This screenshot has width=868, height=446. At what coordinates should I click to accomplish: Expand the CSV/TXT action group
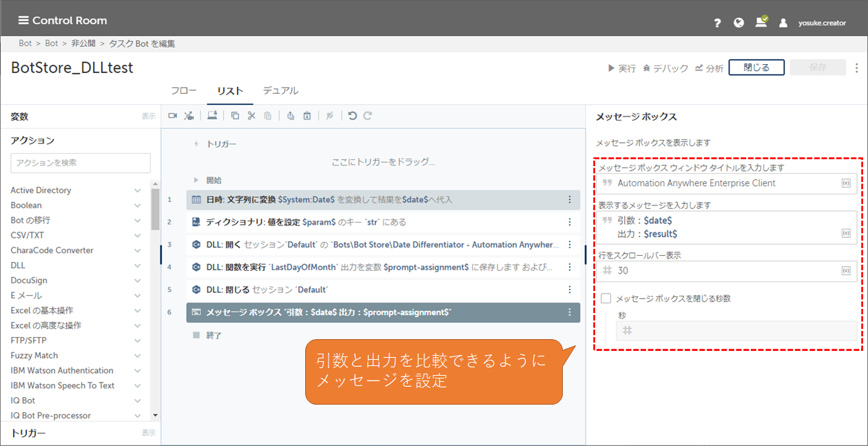[x=138, y=235]
